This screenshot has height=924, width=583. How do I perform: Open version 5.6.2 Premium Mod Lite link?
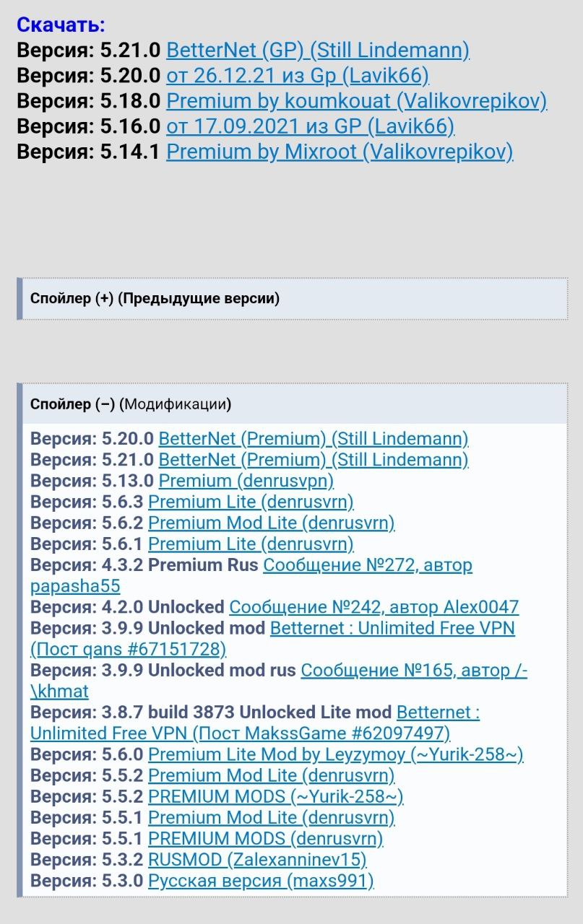(271, 523)
